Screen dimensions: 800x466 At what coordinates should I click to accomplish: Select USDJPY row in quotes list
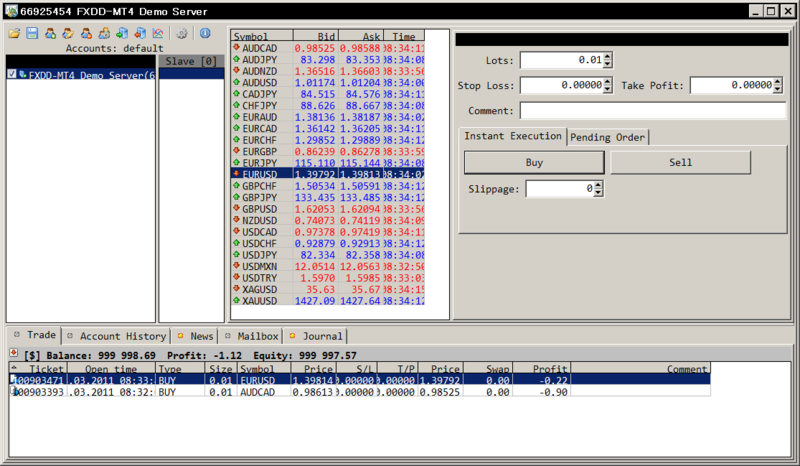click(328, 255)
